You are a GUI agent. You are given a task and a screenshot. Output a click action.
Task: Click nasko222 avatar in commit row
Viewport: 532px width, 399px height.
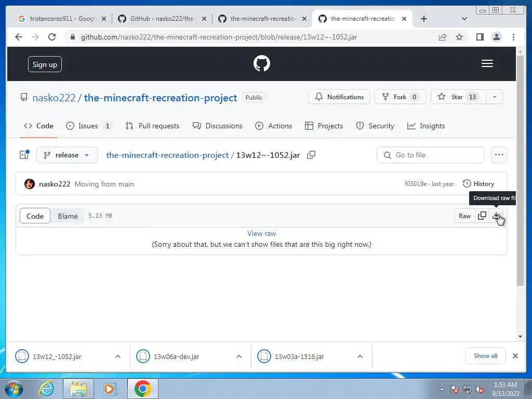(30, 184)
